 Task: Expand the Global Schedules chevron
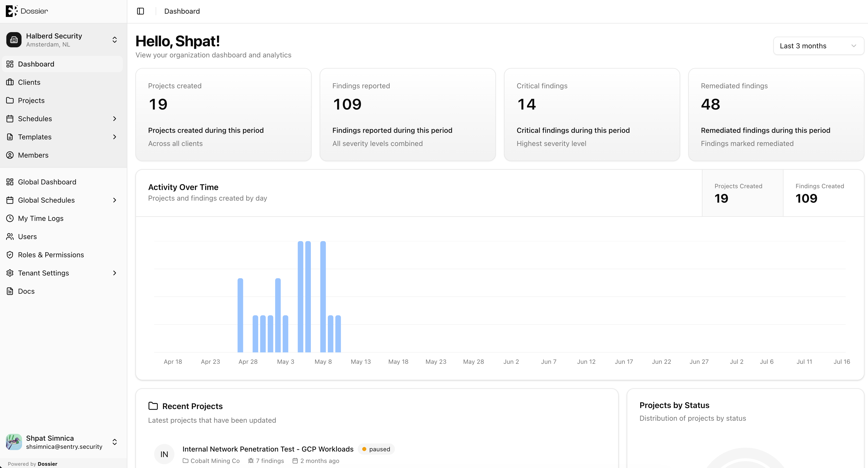click(x=115, y=200)
